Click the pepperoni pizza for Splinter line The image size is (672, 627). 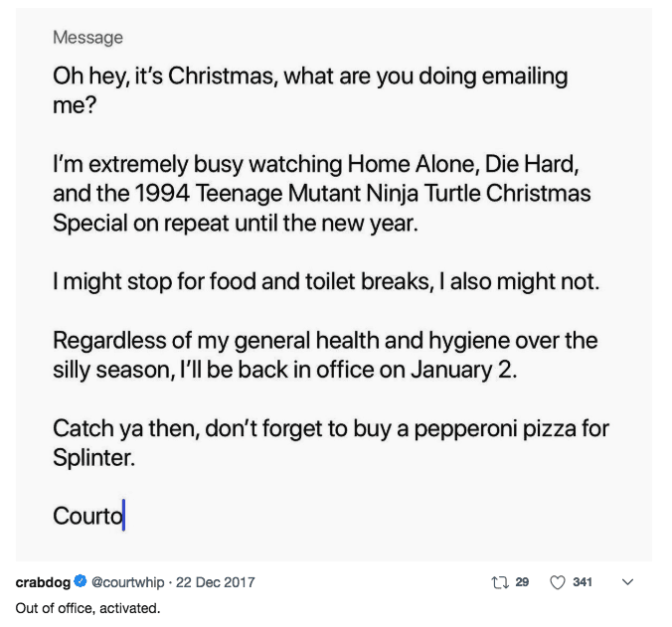coord(330,428)
